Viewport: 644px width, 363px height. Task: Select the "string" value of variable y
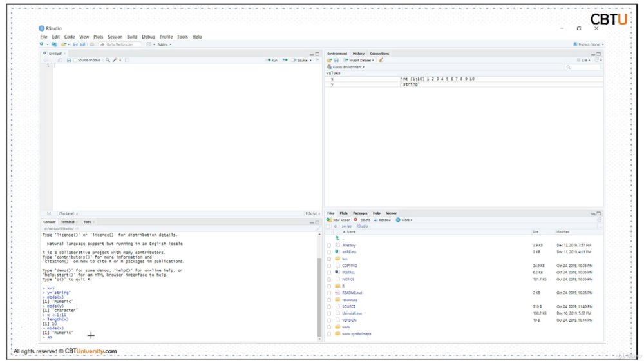pyautogui.click(x=410, y=84)
